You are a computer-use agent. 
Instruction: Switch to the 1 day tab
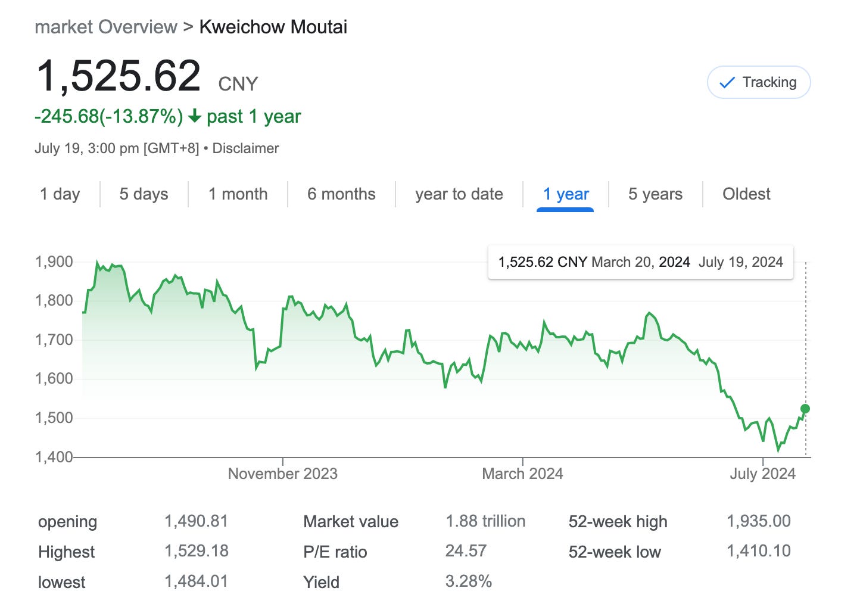(x=60, y=194)
